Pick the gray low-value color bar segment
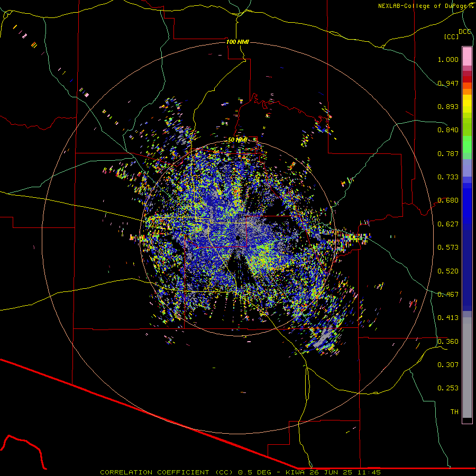This screenshot has height=476, width=476. 467,368
